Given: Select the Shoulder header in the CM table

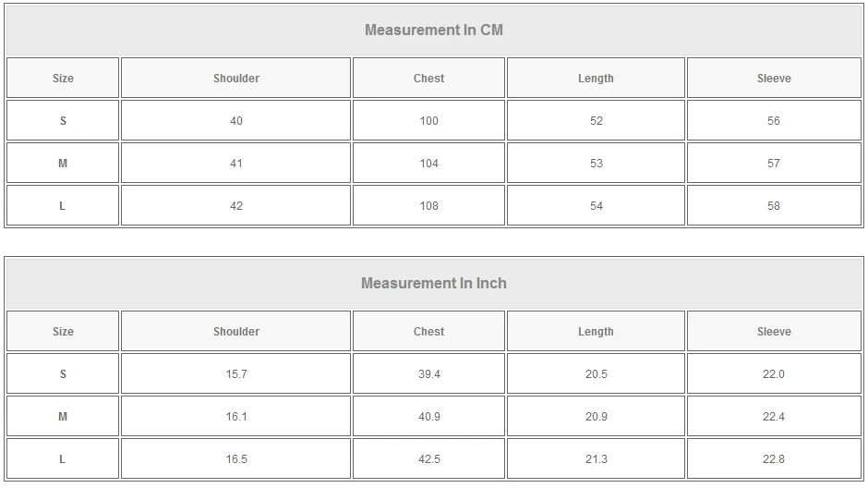Looking at the screenshot, I should pyautogui.click(x=236, y=79).
